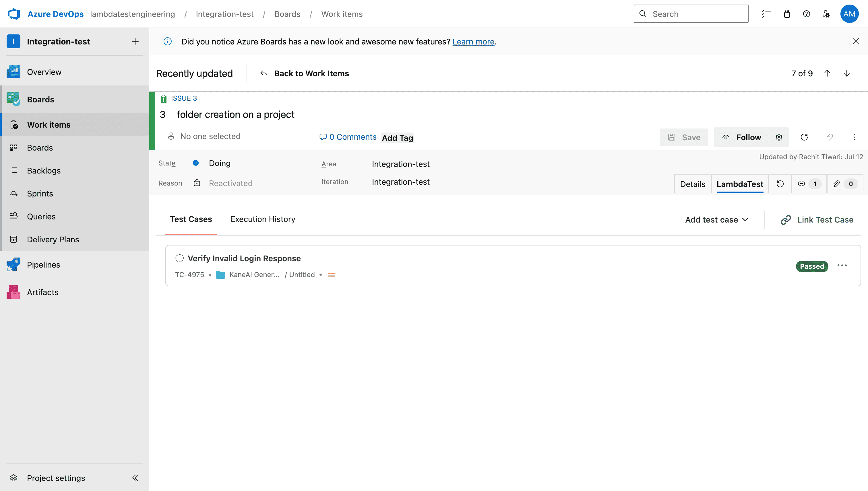
Task: Open Boards from the left sidebar
Action: (40, 99)
